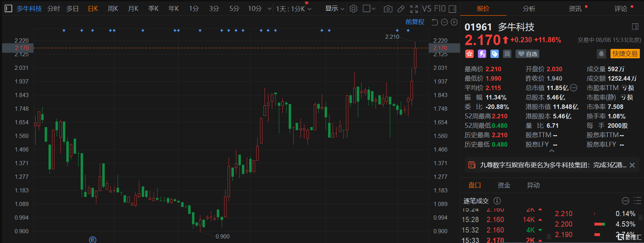Toggle 前复权 adjustment mode
This screenshot has height=243, width=644.
[415, 22]
